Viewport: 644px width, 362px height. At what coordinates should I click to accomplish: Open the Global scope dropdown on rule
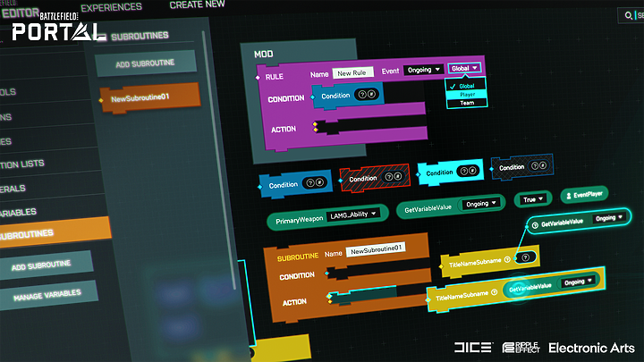click(x=464, y=68)
